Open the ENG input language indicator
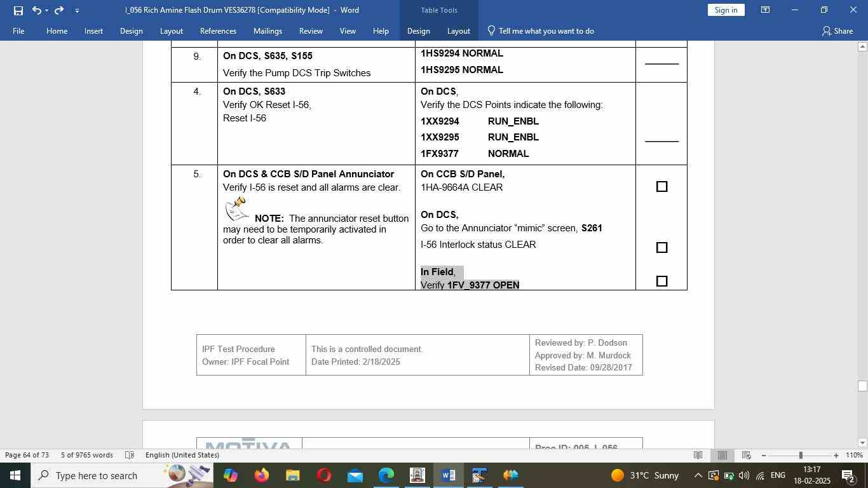This screenshot has width=868, height=488. pyautogui.click(x=778, y=475)
